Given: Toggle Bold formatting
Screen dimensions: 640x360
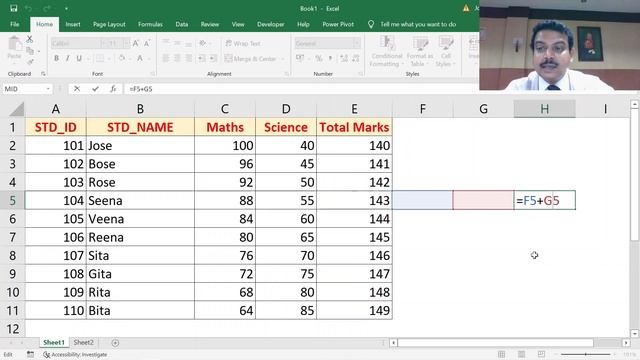Looking at the screenshot, I should coord(56,58).
